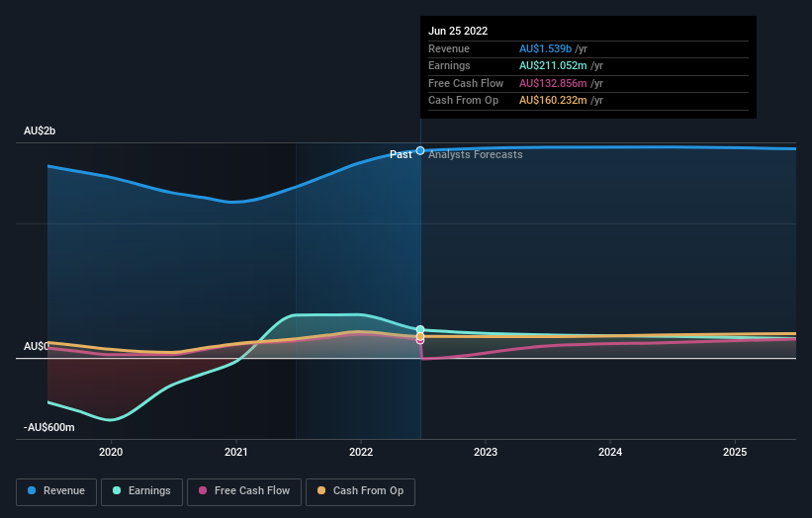Screen dimensions: 812x518
Task: Select the 2022 x-axis label
Action: 361,452
